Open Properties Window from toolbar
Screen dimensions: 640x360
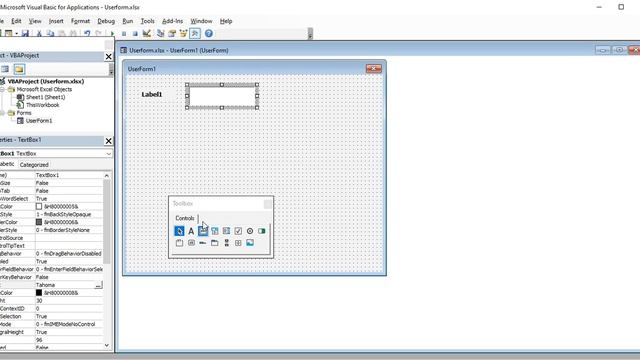172,33
